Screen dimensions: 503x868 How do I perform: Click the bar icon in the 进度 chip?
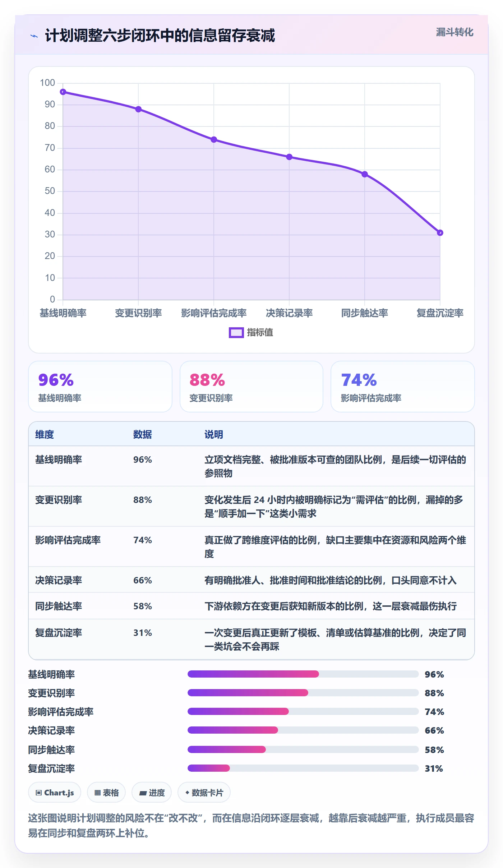(143, 793)
